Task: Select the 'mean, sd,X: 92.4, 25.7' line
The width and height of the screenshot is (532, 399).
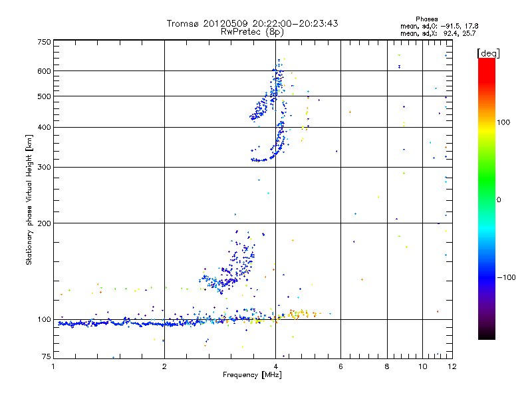Action: (438, 34)
